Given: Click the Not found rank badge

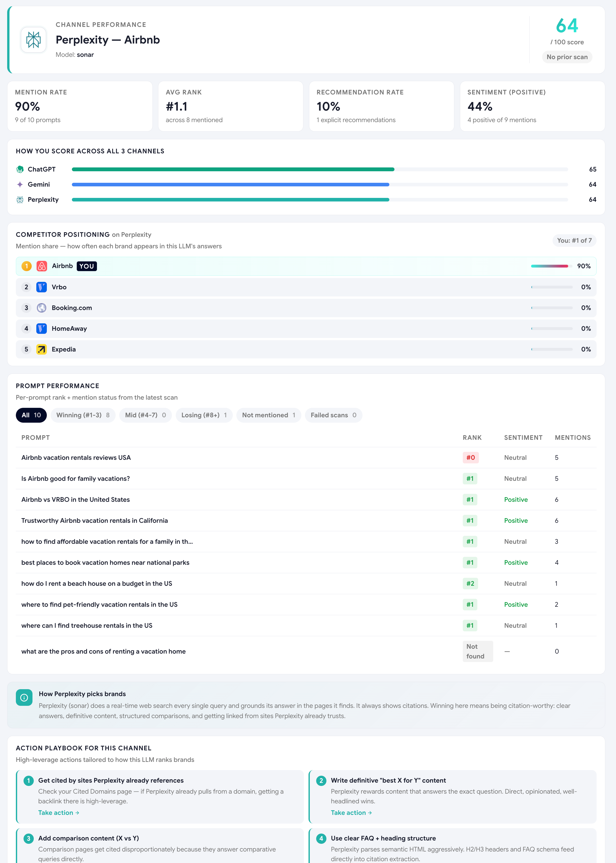Looking at the screenshot, I should pyautogui.click(x=478, y=651).
